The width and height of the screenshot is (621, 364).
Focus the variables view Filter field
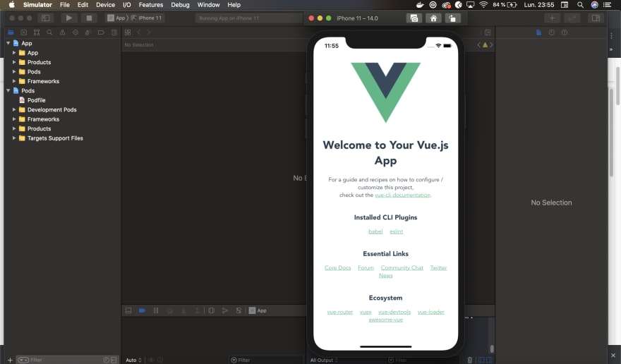266,360
